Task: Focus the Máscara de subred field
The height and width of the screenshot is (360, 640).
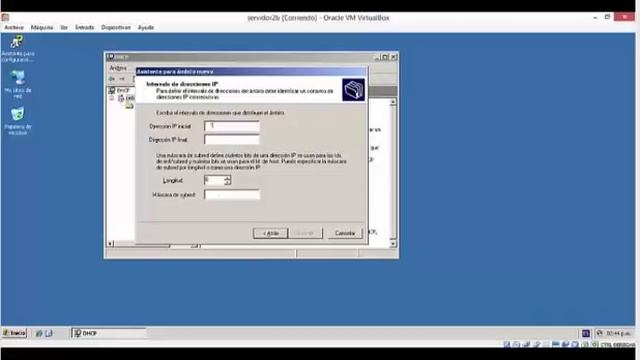Action: pos(232,195)
